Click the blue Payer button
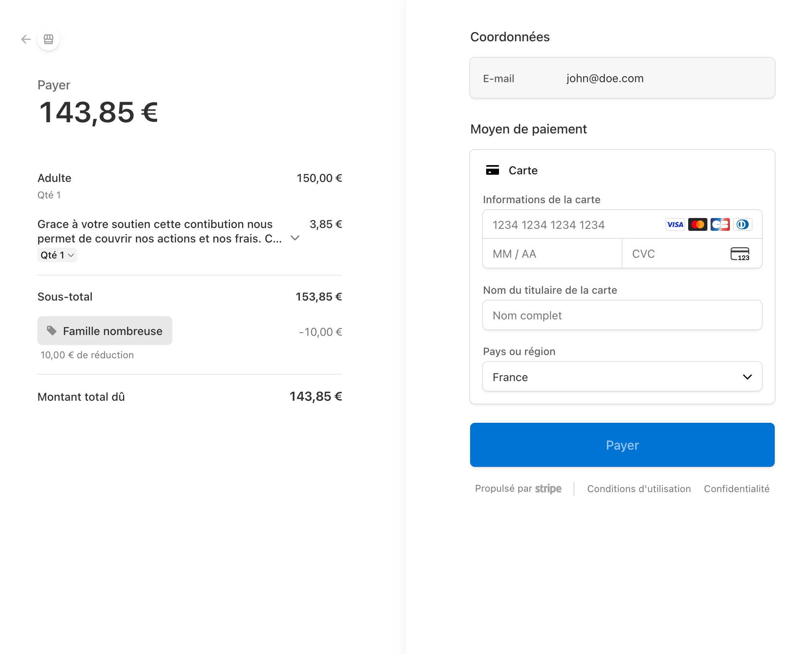Viewport: 812px width, 654px height. tap(622, 445)
